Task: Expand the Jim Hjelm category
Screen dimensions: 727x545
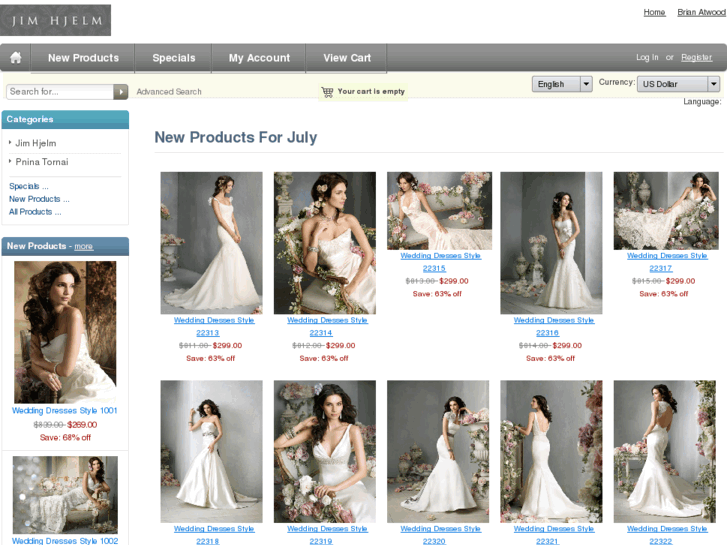Action: [x=36, y=143]
